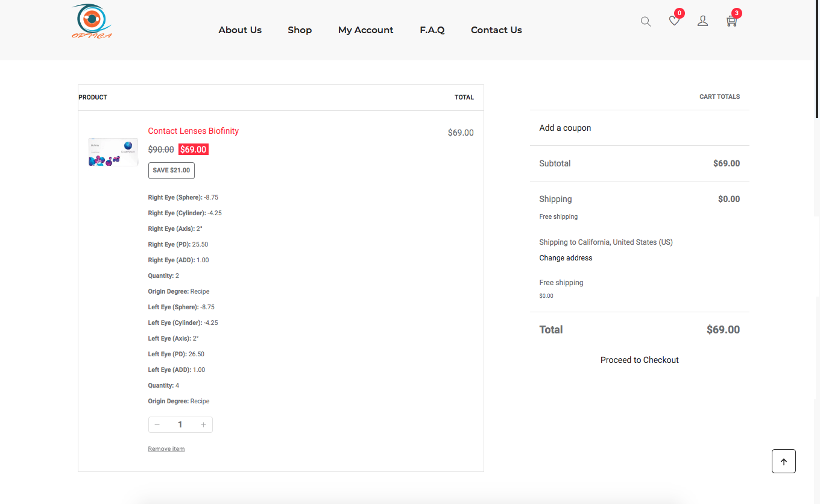Open the wishlist heart icon
This screenshot has height=504, width=820.
click(674, 21)
